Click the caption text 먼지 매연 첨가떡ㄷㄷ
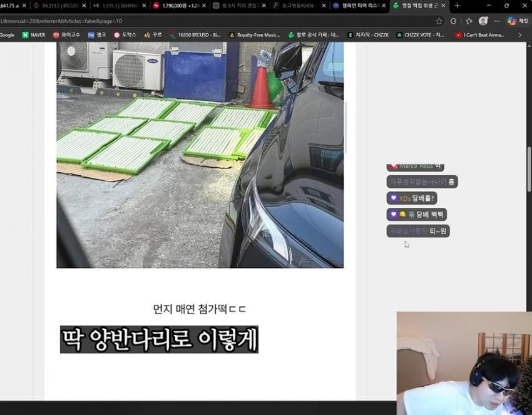Screen dimensions: 532x415 click(199, 309)
